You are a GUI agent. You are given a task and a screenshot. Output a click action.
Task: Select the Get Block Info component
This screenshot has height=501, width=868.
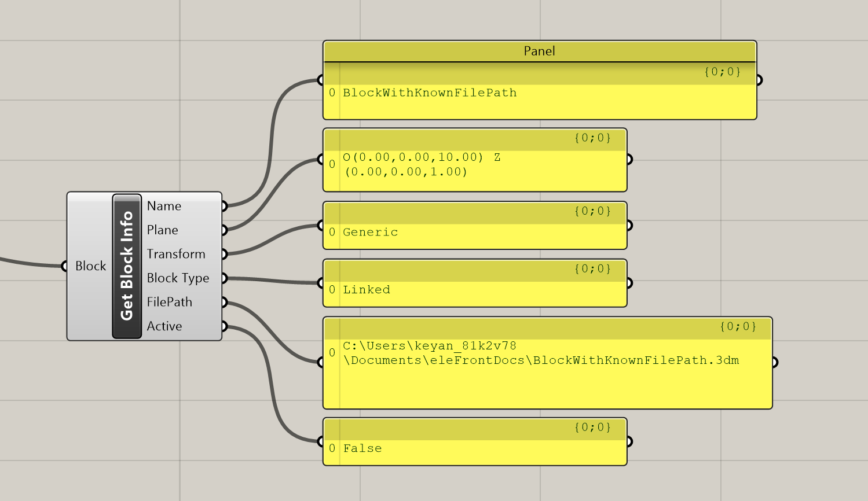pos(126,266)
